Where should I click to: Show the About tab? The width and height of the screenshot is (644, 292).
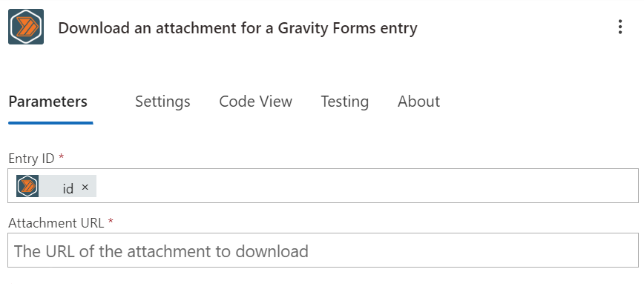[x=419, y=102]
